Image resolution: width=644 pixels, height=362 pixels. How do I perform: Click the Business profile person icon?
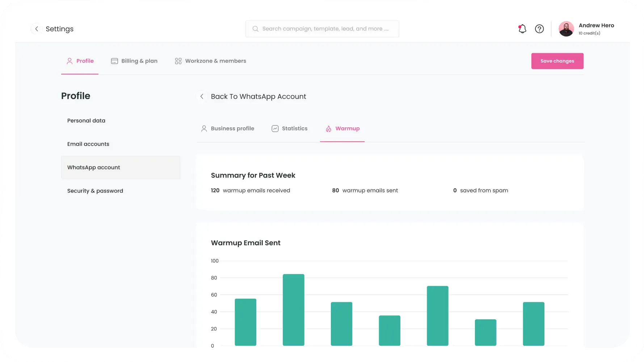pyautogui.click(x=204, y=129)
